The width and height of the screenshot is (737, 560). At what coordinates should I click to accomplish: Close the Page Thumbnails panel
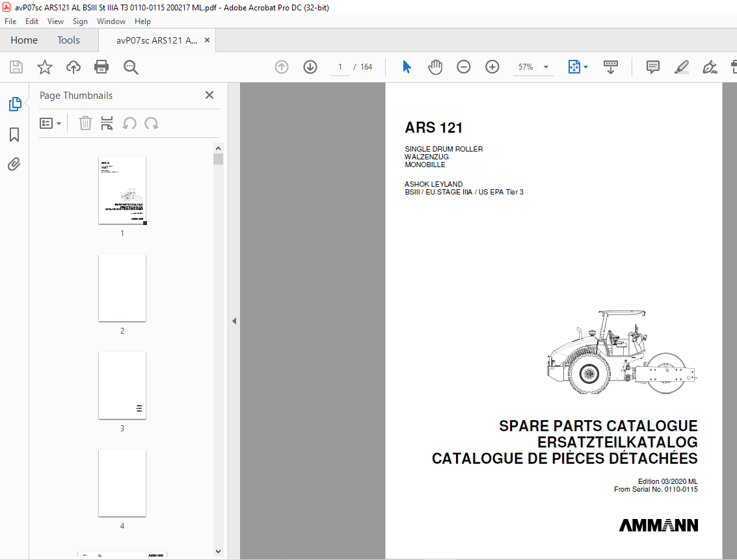point(209,95)
